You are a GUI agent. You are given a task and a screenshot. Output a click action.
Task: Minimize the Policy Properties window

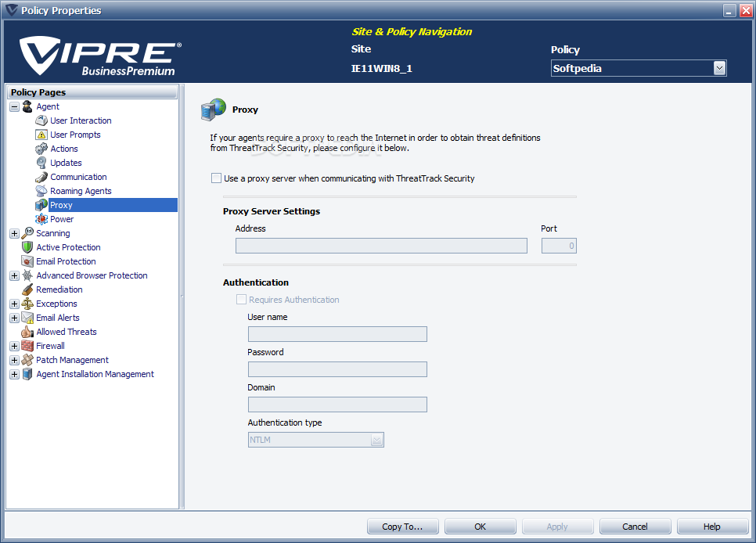pyautogui.click(x=730, y=11)
